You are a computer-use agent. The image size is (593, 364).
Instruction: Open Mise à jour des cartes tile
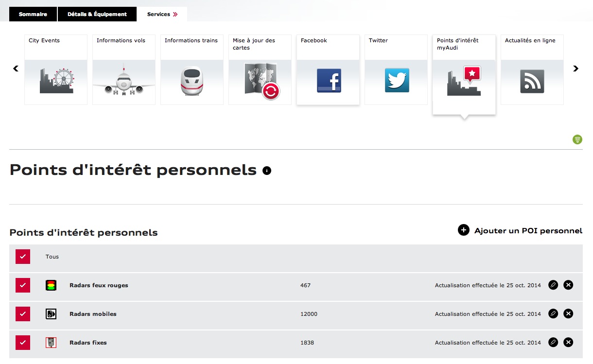(x=260, y=69)
